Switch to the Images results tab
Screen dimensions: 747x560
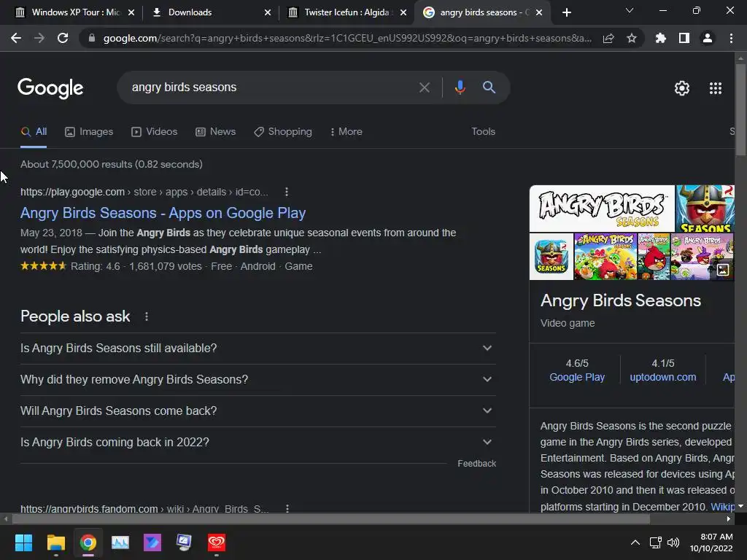click(89, 132)
